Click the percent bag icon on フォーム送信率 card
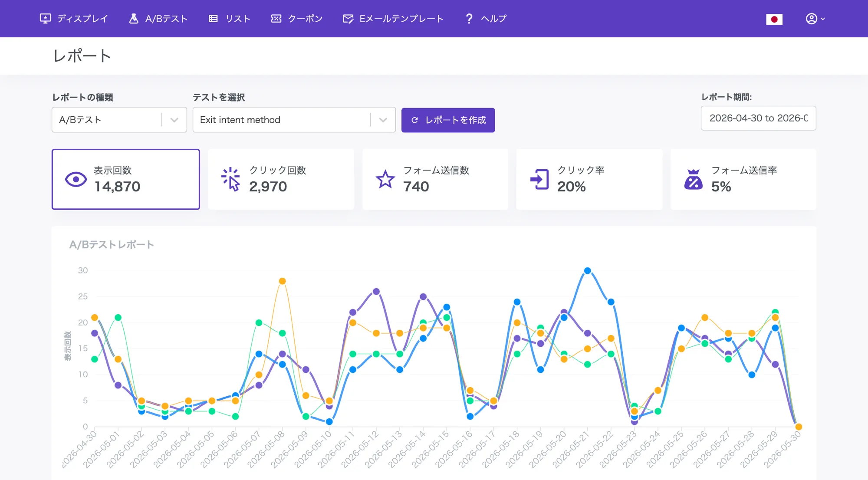This screenshot has width=868, height=480. [x=694, y=179]
